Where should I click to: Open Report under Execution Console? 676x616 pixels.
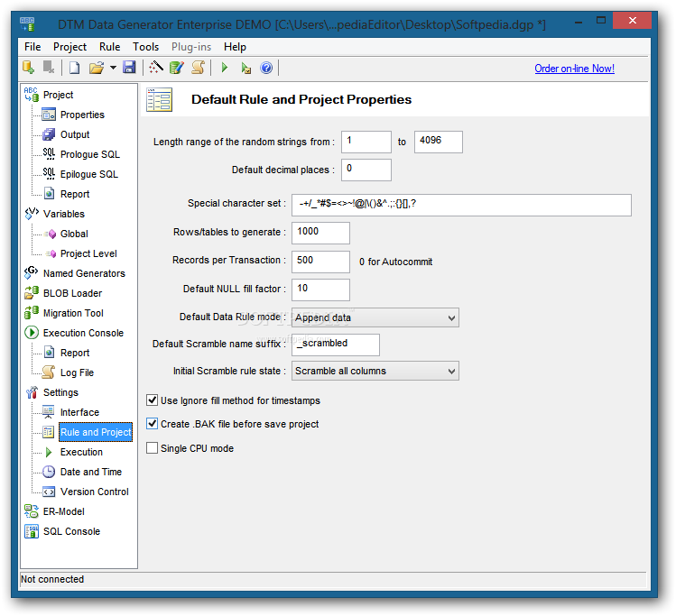75,353
